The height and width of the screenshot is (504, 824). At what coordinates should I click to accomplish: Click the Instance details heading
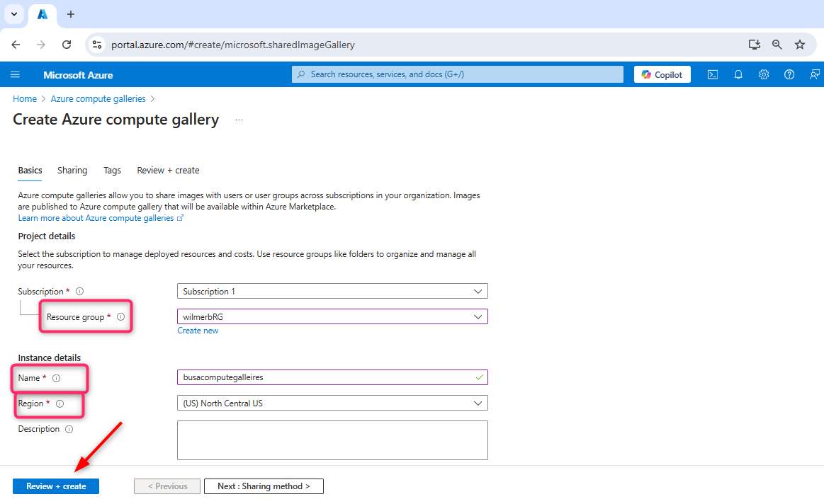[x=50, y=358]
